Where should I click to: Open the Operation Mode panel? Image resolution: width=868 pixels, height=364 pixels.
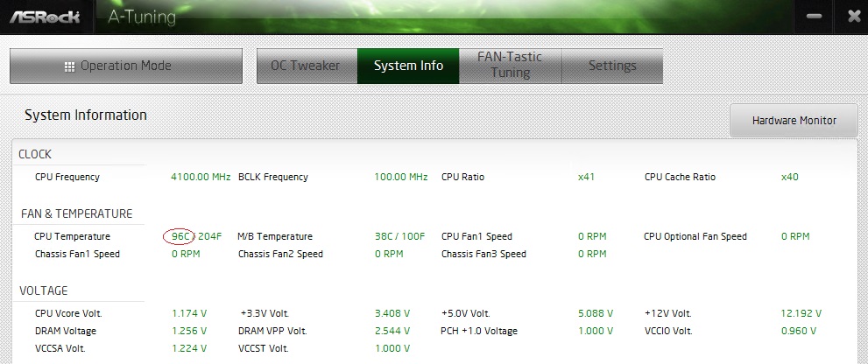pos(126,66)
